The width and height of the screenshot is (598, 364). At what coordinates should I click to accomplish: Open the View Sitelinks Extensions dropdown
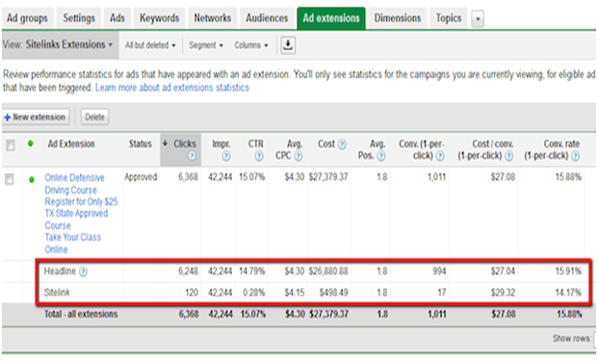point(60,44)
